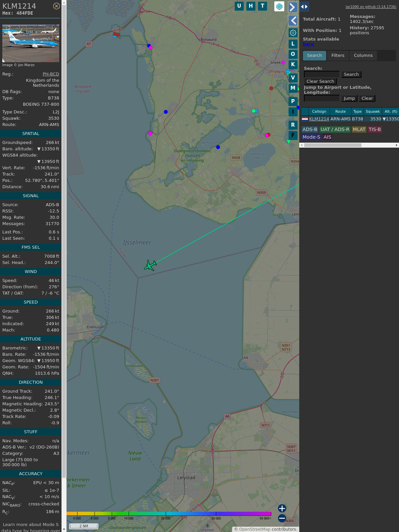Toggle Mode-S source legend filter
This screenshot has height=532, width=399.
[311, 137]
